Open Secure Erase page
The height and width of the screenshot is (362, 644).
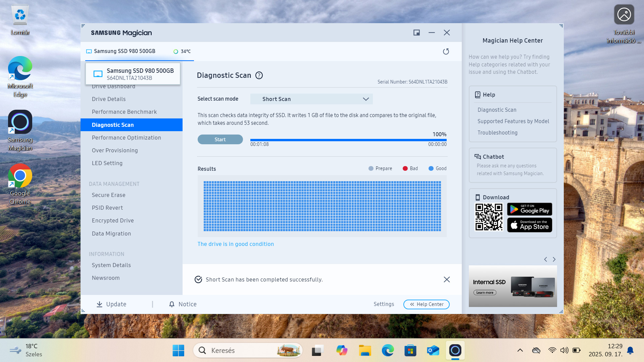click(108, 195)
